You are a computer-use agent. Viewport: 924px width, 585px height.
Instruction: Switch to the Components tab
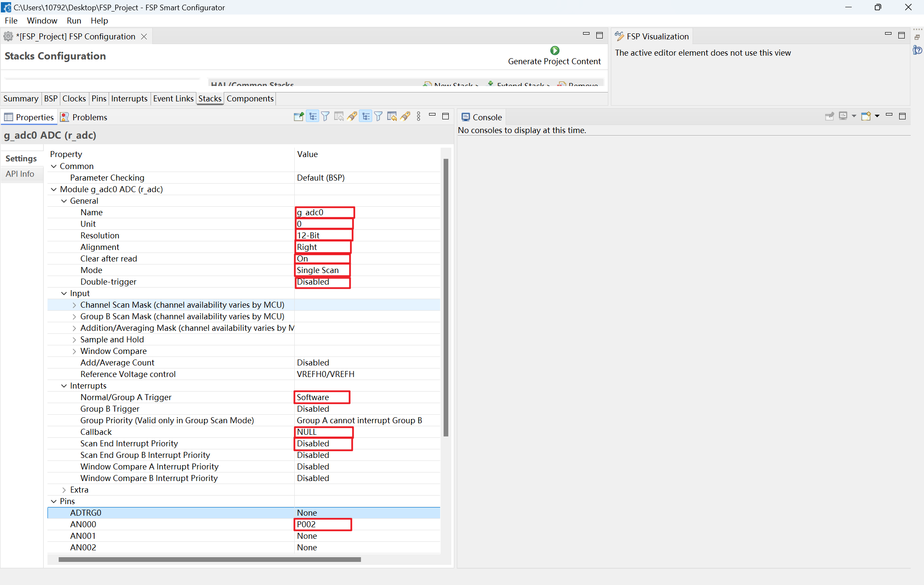[x=250, y=98]
